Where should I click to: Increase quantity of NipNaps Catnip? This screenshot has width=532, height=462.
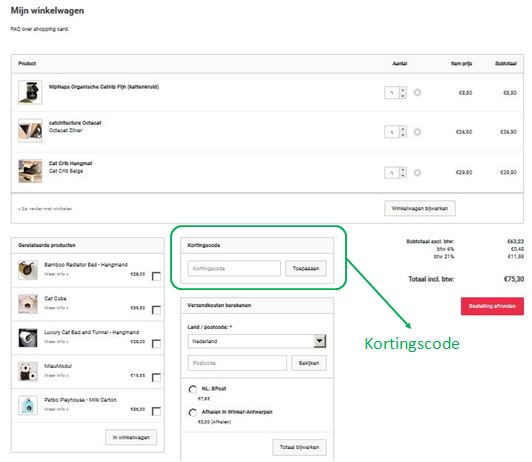403,90
